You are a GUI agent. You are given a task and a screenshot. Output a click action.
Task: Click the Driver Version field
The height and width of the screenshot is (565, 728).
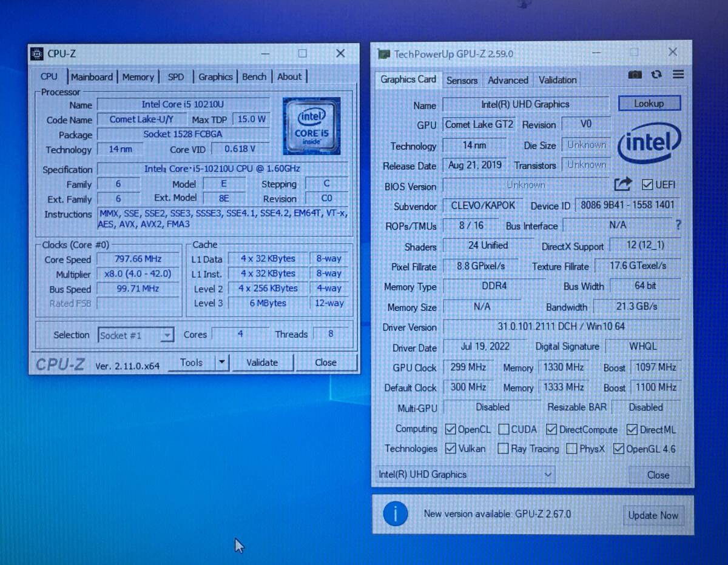[561, 326]
